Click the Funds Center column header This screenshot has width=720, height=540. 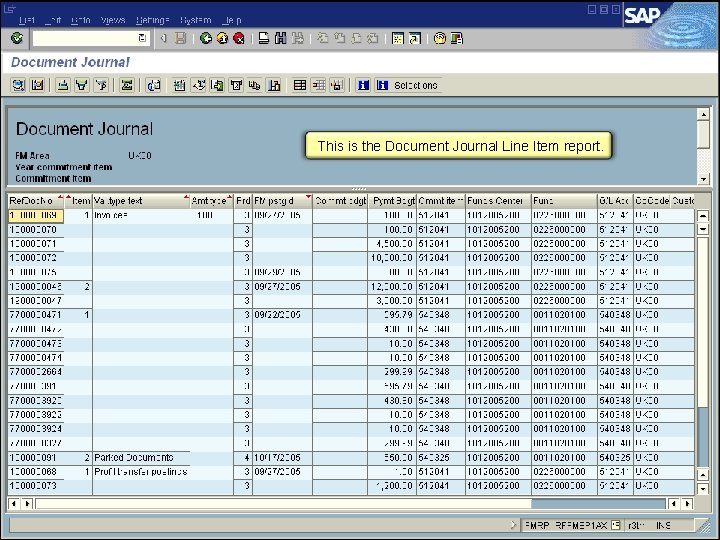click(498, 201)
